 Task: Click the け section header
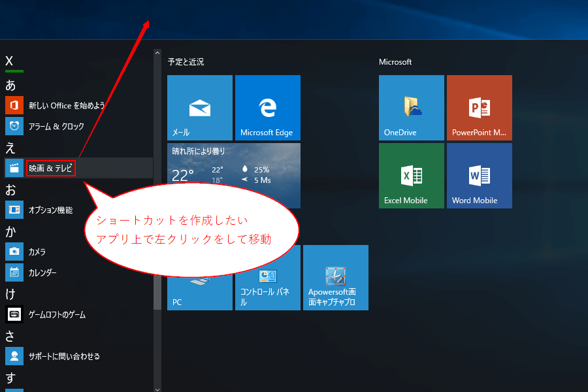pyautogui.click(x=10, y=294)
